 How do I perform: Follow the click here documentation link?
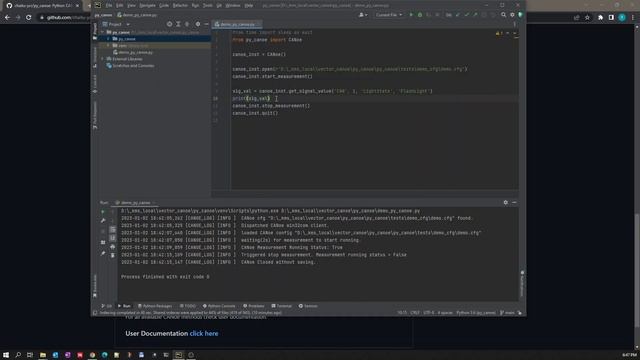coord(204,333)
